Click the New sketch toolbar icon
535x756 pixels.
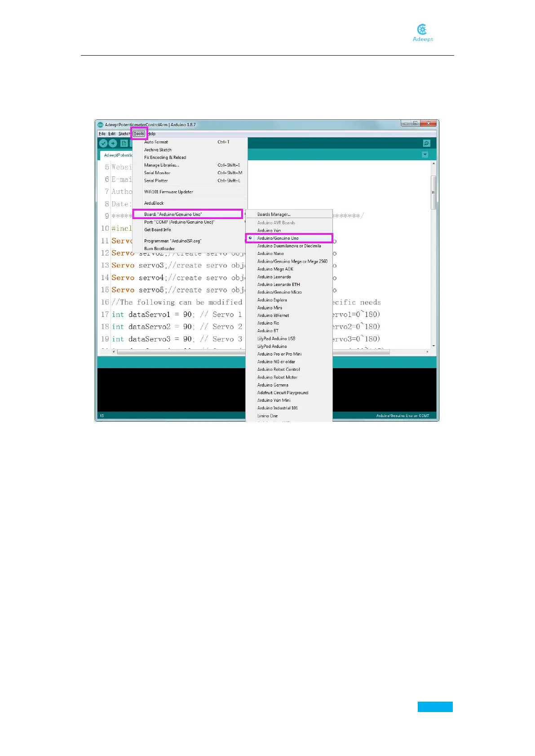pos(124,143)
